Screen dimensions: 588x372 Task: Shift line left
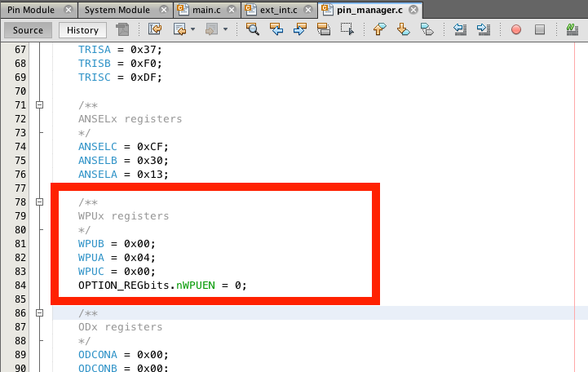[460, 29]
